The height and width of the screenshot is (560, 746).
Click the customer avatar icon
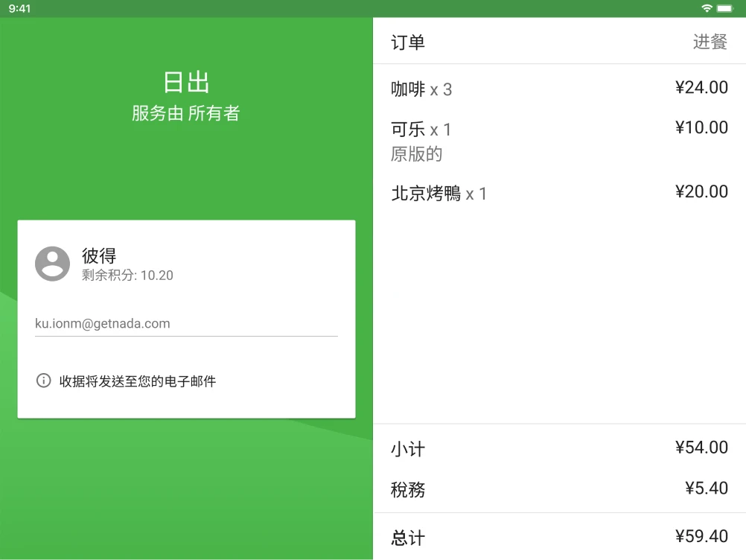click(52, 264)
